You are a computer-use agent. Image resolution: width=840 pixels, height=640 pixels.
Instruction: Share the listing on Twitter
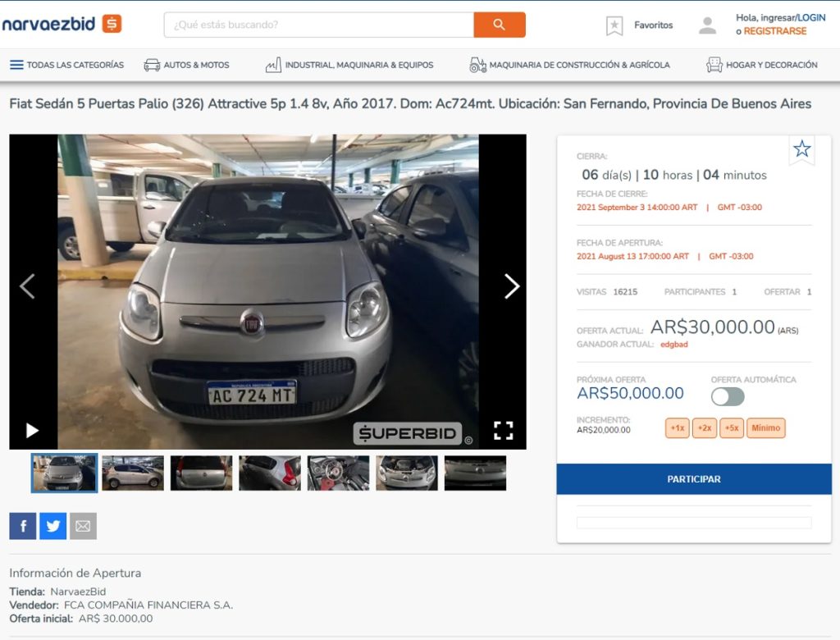[x=52, y=525]
